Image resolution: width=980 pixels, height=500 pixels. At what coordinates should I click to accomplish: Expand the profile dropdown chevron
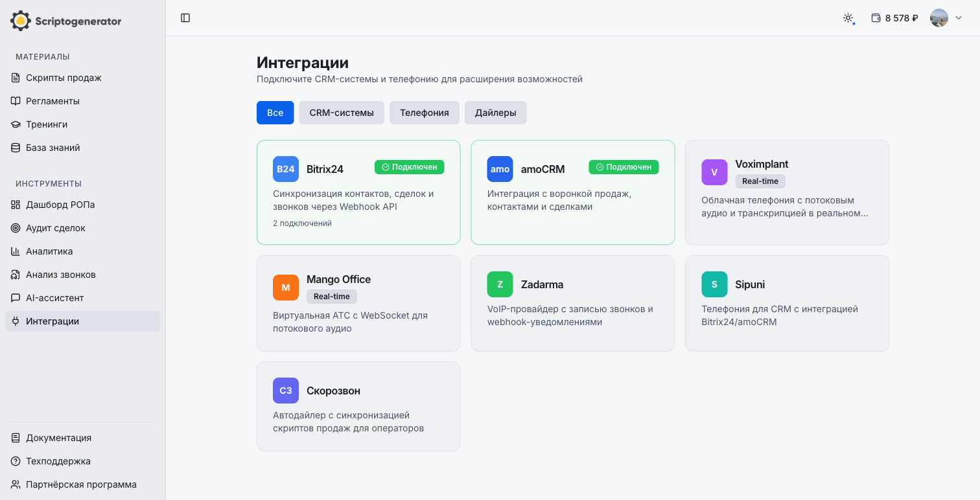coord(959,18)
